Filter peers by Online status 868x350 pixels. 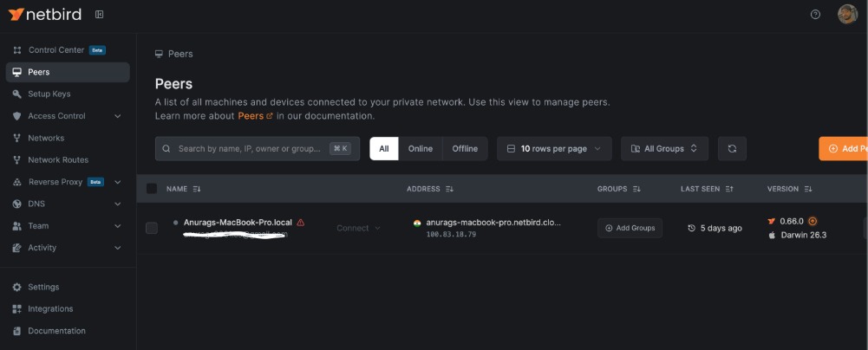420,149
